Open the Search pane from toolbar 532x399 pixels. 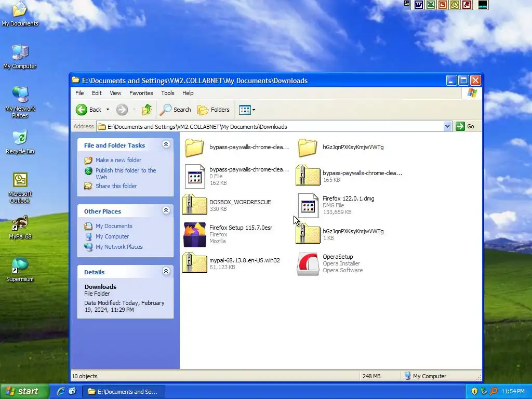point(176,110)
